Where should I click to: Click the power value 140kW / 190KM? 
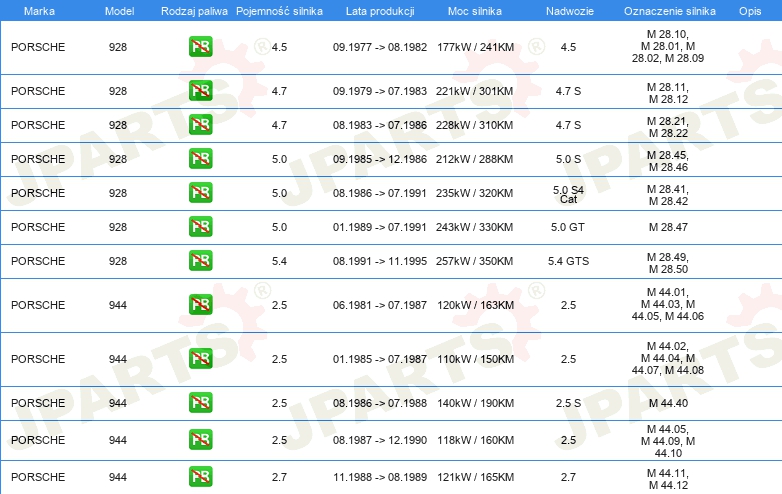coord(475,403)
